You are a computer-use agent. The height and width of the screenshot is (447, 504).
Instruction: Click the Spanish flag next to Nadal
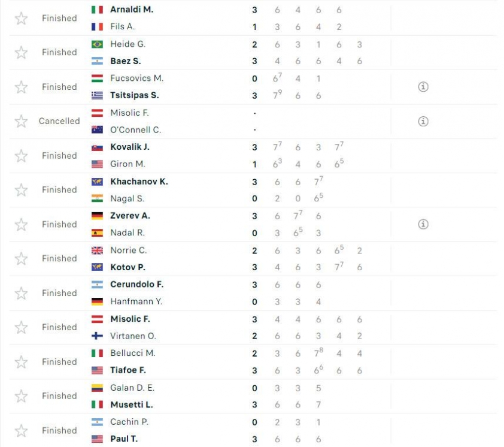click(97, 232)
